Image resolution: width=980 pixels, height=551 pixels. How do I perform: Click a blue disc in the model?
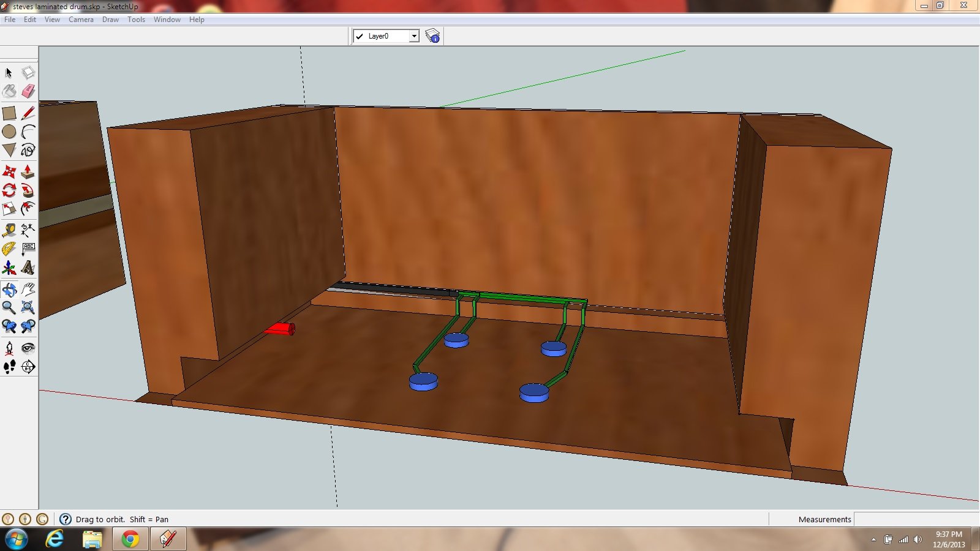[423, 381]
